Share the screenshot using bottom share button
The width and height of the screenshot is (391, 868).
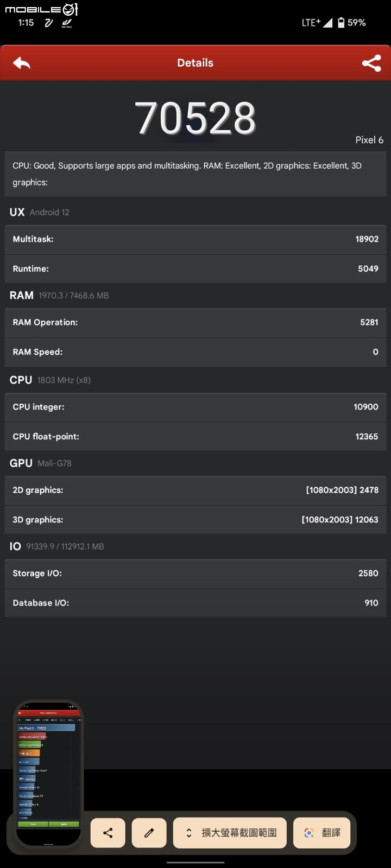point(108,833)
